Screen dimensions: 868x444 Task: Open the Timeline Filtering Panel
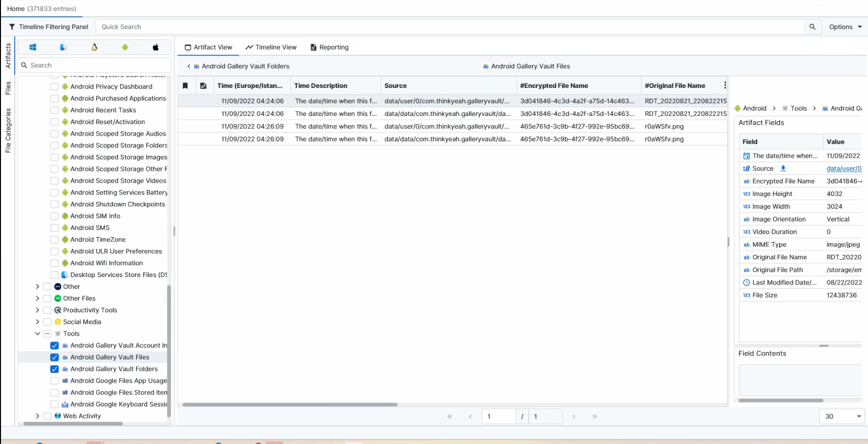click(49, 27)
